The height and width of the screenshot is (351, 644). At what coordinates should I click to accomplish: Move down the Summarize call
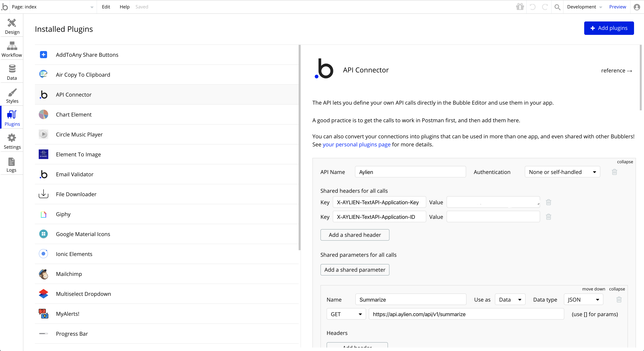tap(594, 289)
